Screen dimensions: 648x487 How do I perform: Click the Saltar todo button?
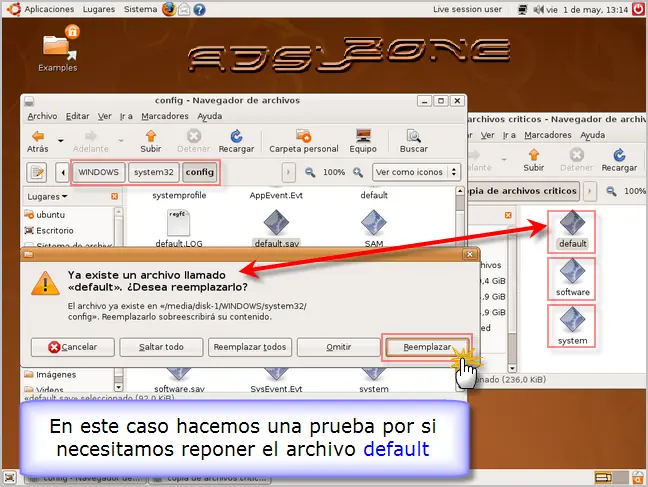tap(161, 347)
